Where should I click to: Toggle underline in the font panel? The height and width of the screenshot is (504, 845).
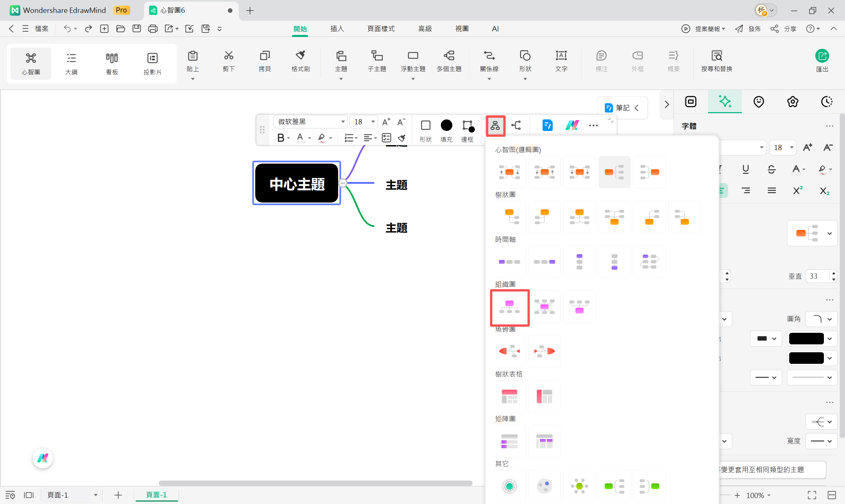(745, 169)
